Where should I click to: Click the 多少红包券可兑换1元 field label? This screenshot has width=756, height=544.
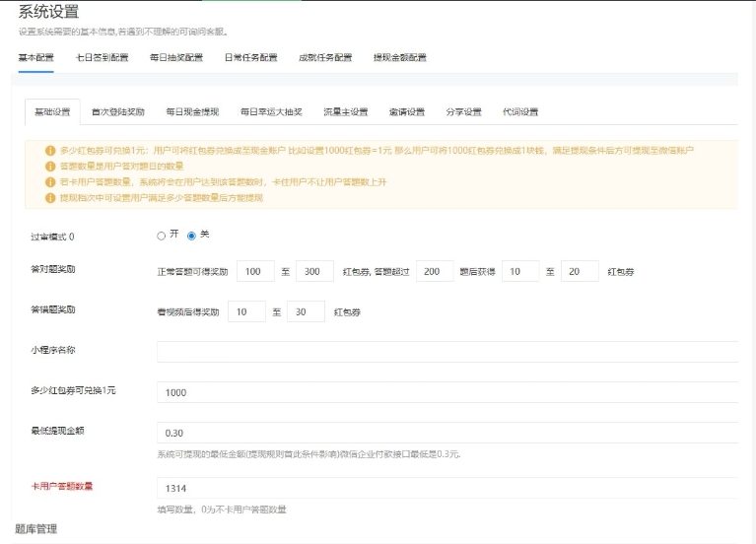coord(73,390)
